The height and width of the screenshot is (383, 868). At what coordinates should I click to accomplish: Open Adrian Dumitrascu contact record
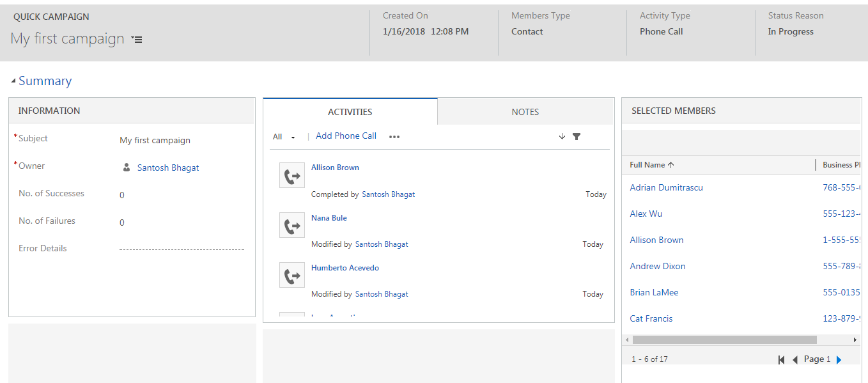(666, 187)
